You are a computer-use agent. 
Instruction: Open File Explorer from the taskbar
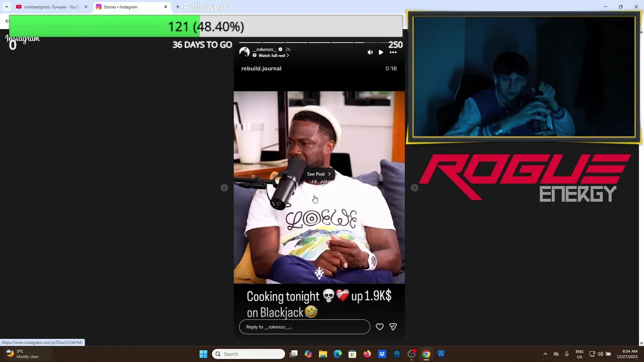(x=323, y=354)
